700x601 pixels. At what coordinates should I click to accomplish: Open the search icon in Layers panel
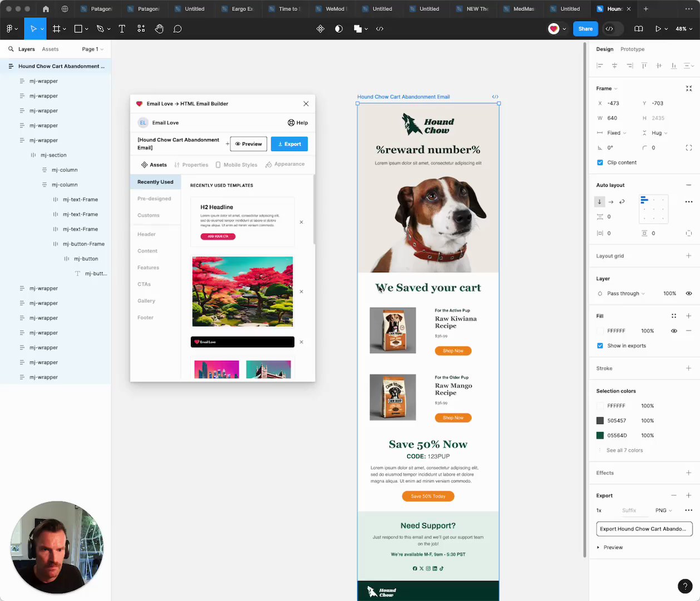coord(11,49)
